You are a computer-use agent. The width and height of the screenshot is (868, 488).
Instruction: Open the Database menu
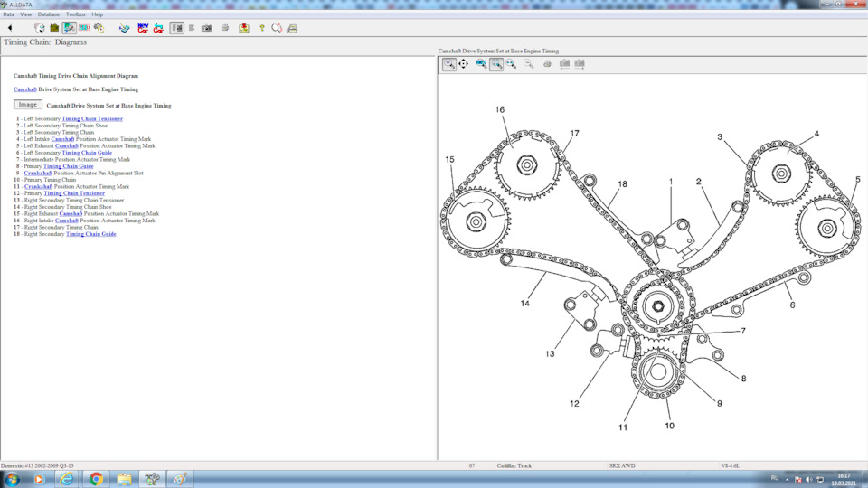(x=49, y=14)
